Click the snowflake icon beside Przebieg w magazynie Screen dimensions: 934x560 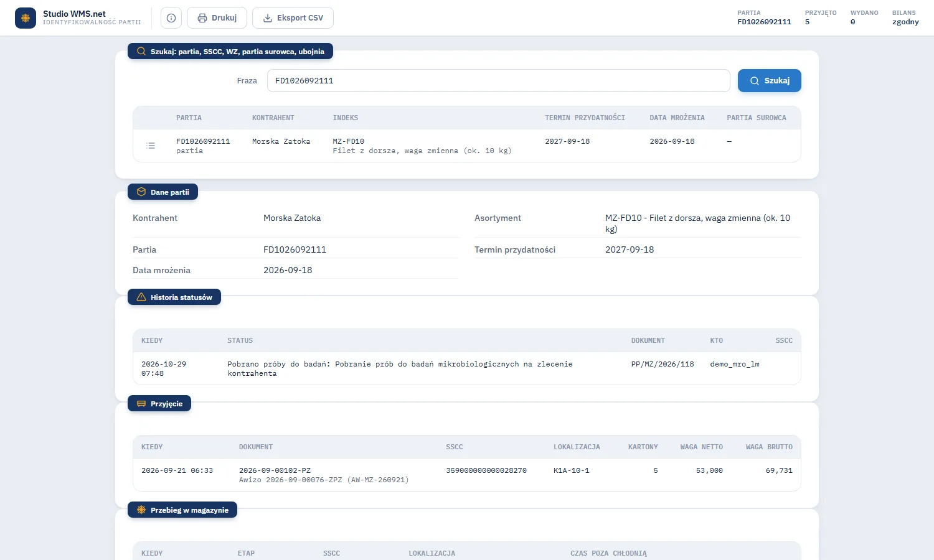[x=141, y=510]
